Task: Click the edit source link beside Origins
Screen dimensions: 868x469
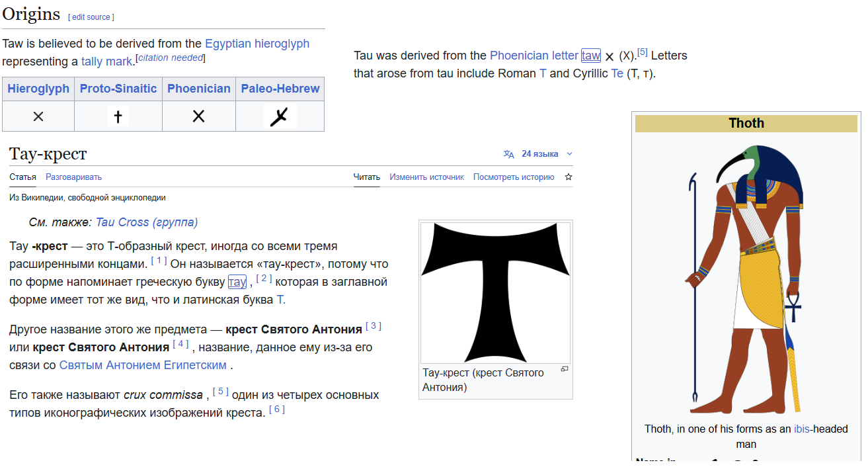Action: pos(91,17)
